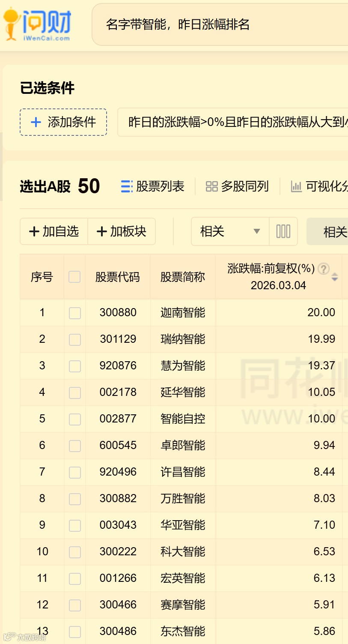348x644 pixels.
Task: Click 加板块 button
Action: coord(122,231)
